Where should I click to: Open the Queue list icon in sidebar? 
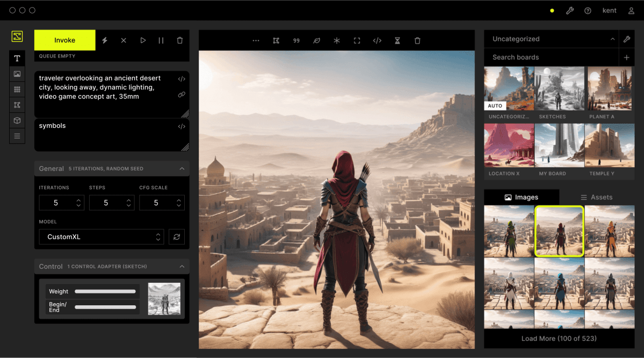pyautogui.click(x=17, y=136)
